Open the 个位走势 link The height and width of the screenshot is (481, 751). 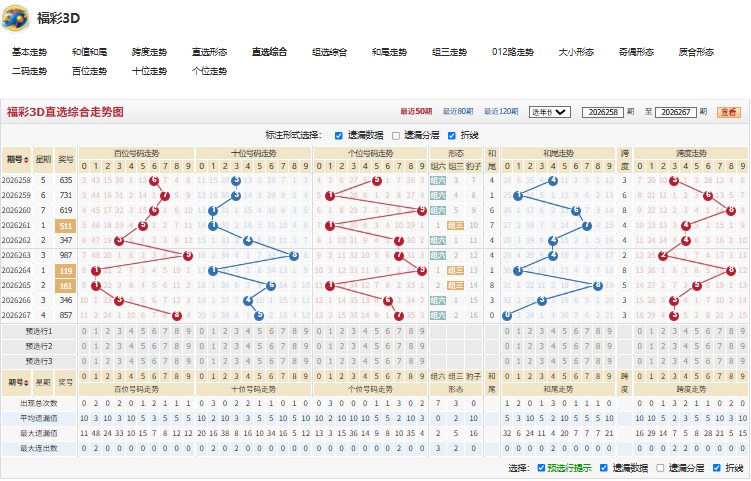click(209, 71)
